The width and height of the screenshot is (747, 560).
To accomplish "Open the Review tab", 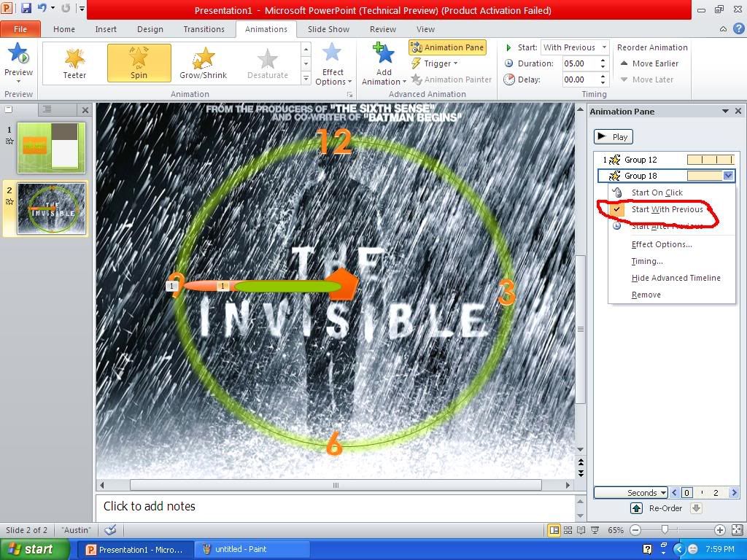I will (383, 29).
